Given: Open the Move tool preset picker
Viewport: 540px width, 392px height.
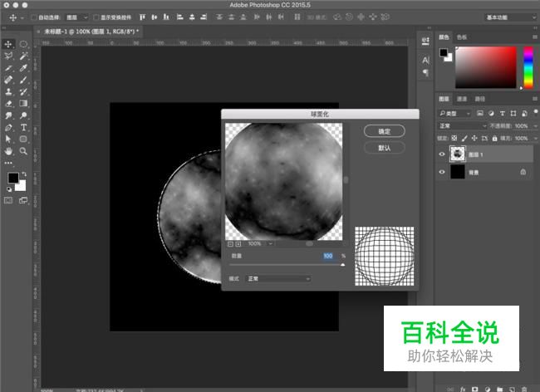Looking at the screenshot, I should (x=22, y=17).
